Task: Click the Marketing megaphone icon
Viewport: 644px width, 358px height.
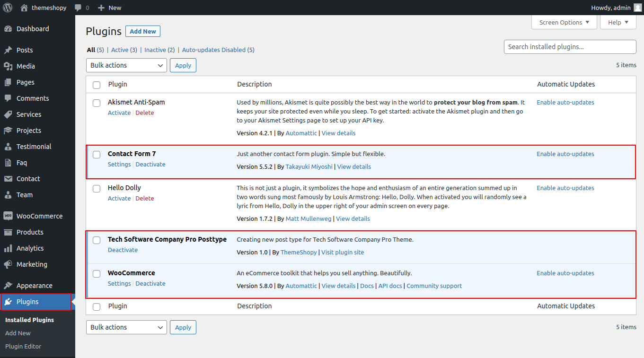Action: [8, 264]
